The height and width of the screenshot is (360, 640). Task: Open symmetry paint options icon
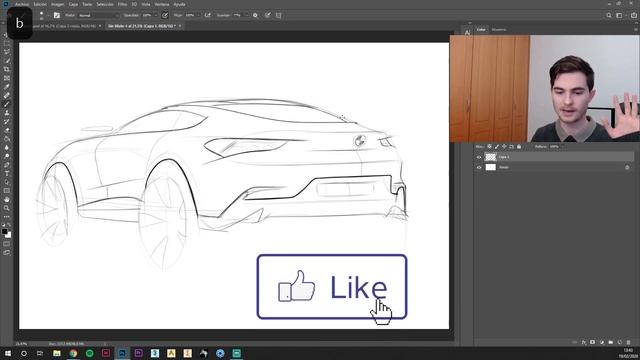click(278, 15)
